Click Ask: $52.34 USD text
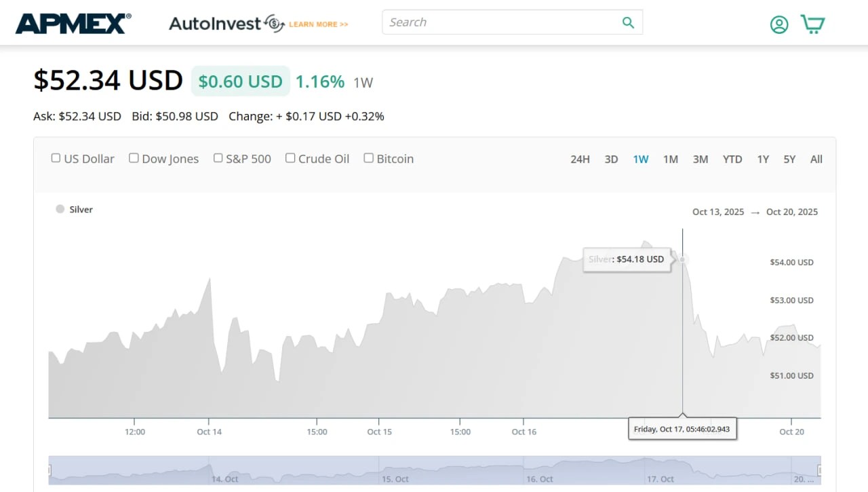The image size is (868, 492). pos(77,116)
